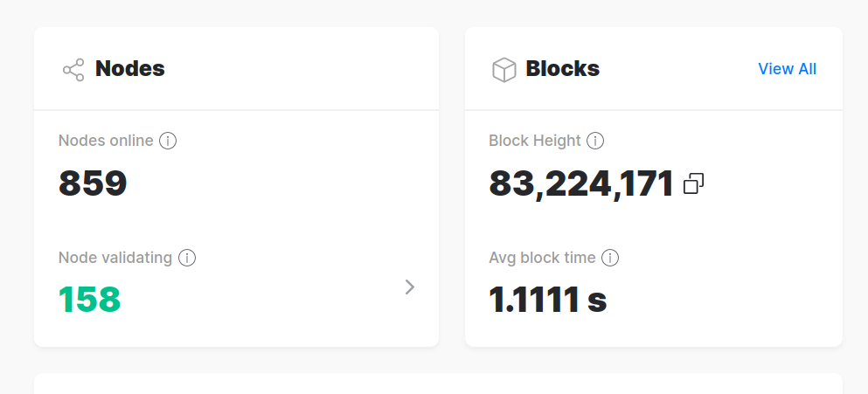Viewport: 868px width, 394px height.
Task: Click the Nodes share-graph icon
Action: (73, 70)
